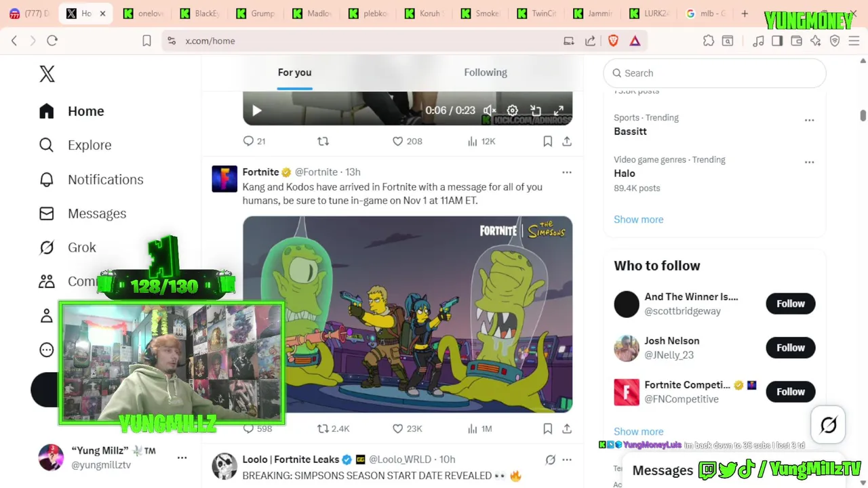Play the video in top post
Screen dimensions: 868x488
pyautogui.click(x=257, y=110)
